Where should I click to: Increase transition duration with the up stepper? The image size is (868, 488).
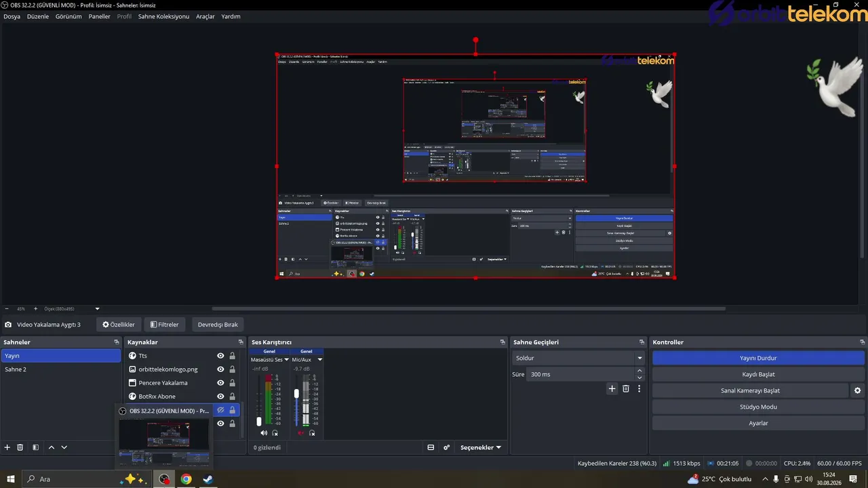click(639, 371)
